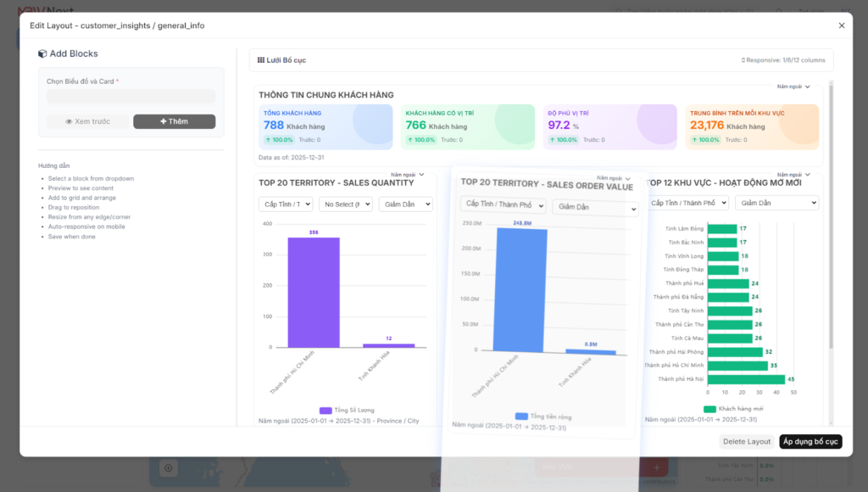Open Giảm Dần sort dropdown in Top 12 Khu Vực chart
The image size is (868, 492).
(x=775, y=202)
